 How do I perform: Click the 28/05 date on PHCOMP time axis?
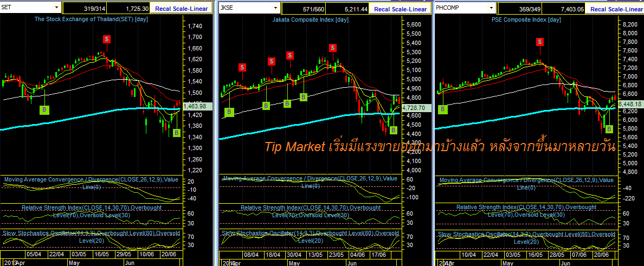[x=557, y=255]
